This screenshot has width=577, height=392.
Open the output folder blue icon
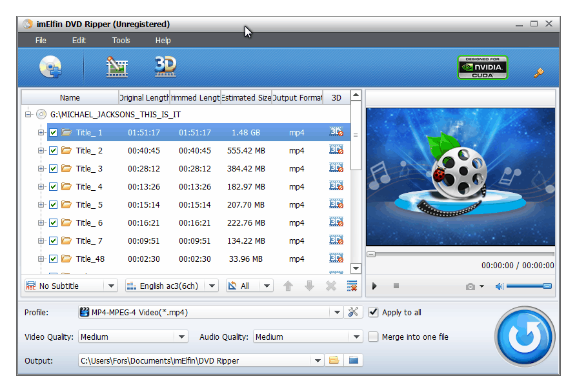[x=354, y=360]
